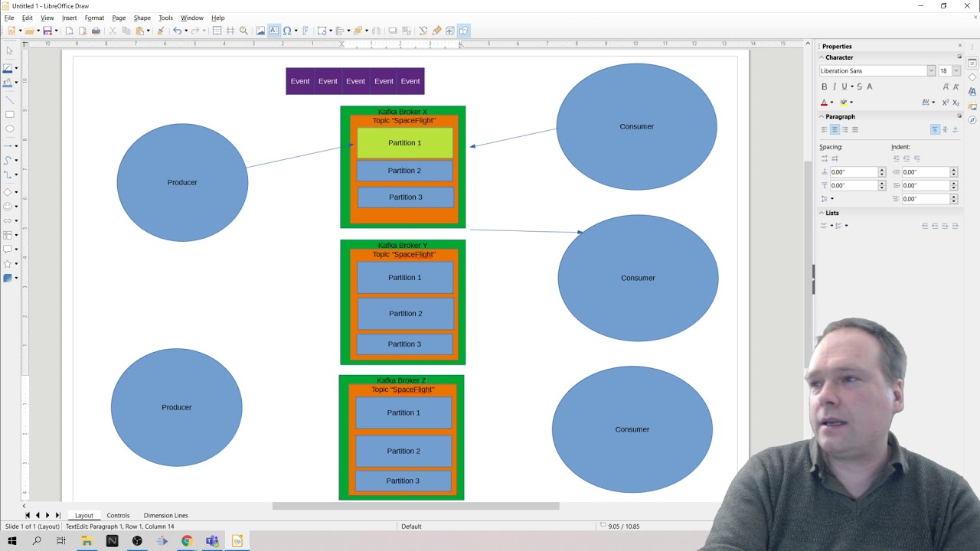Toggle Superscript in the Character panel

pyautogui.click(x=946, y=102)
